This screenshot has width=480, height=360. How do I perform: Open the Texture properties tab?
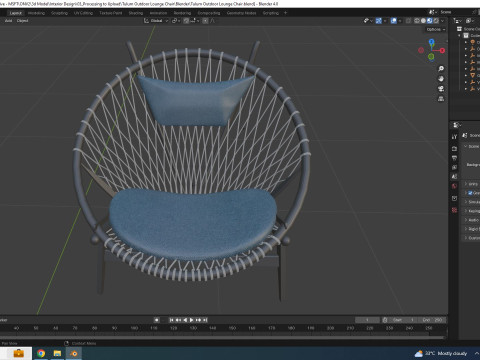(454, 210)
